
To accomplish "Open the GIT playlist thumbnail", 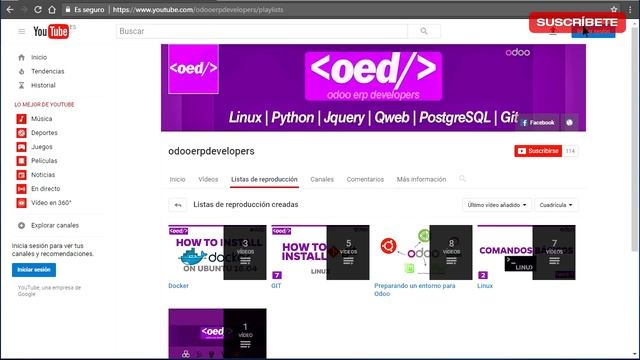I will click(320, 252).
